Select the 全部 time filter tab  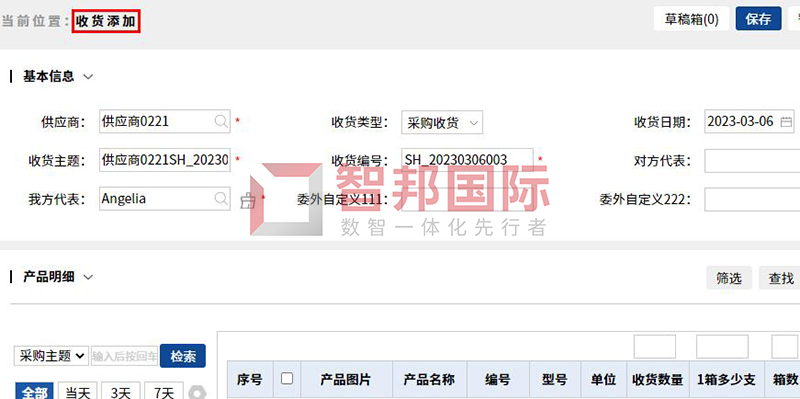pyautogui.click(x=34, y=392)
